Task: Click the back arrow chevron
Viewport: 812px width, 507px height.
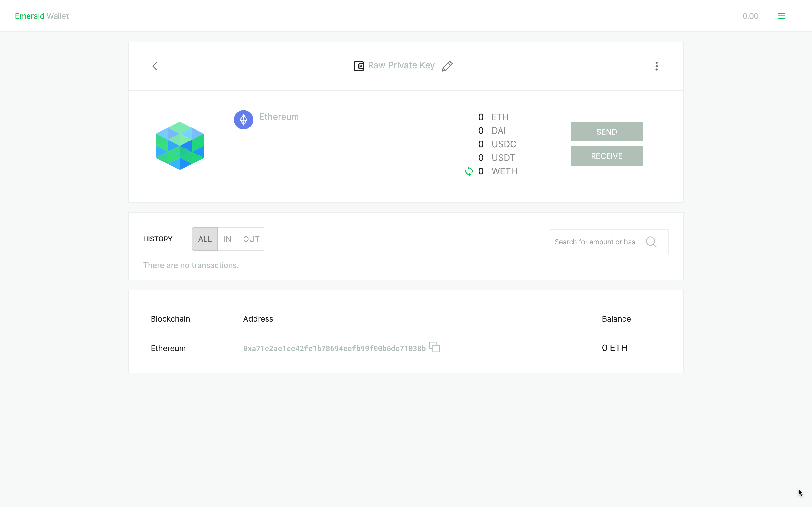Action: click(155, 66)
